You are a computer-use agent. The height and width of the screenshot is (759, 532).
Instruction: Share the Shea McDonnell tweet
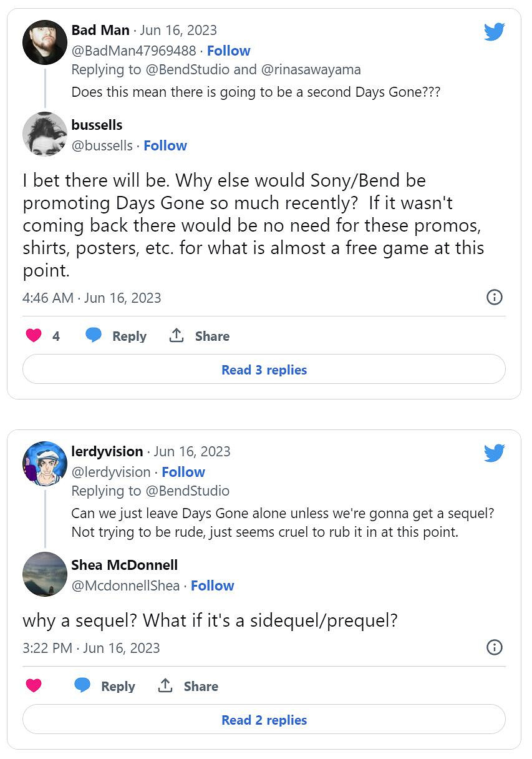[188, 686]
